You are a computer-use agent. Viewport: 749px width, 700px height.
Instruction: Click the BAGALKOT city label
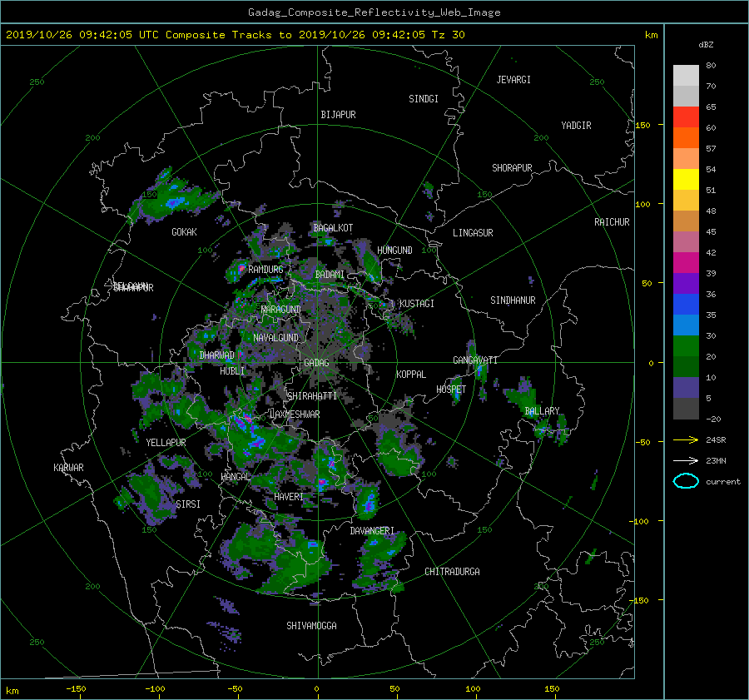333,228
